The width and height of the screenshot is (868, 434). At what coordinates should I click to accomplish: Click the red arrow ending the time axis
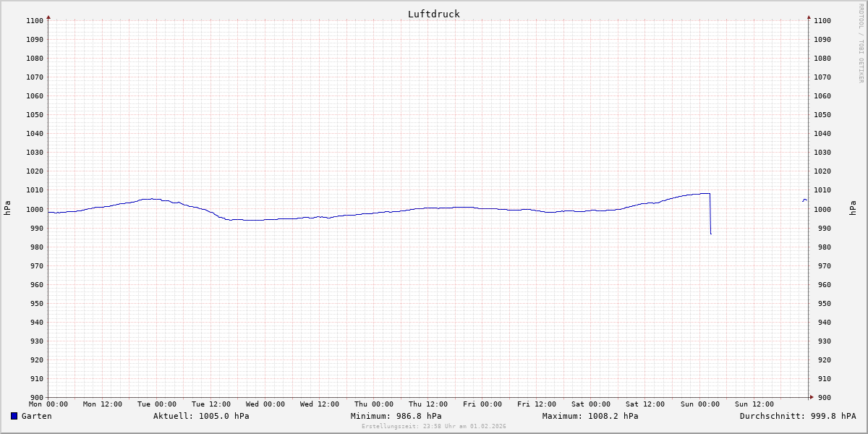coord(811,397)
